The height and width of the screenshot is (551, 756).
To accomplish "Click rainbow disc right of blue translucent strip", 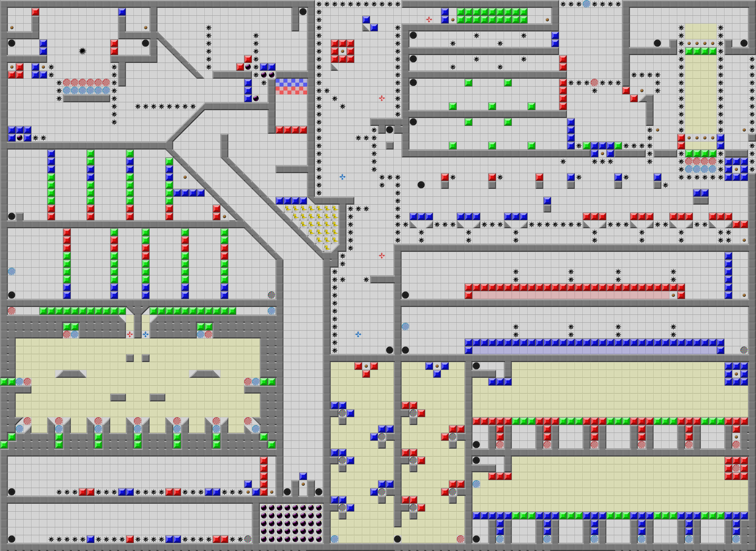I will [744, 350].
